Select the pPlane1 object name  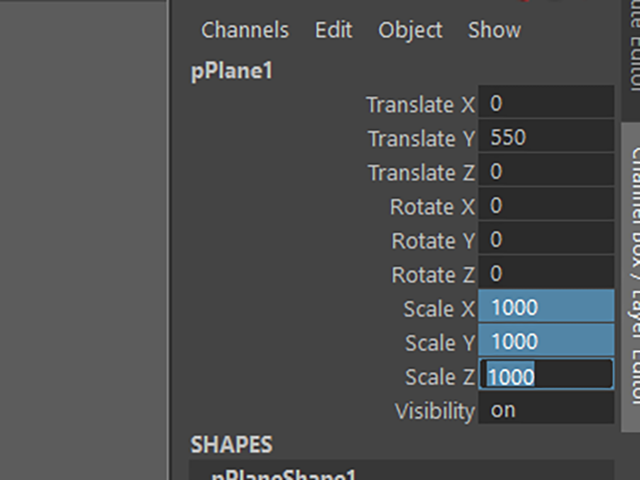[x=231, y=71]
